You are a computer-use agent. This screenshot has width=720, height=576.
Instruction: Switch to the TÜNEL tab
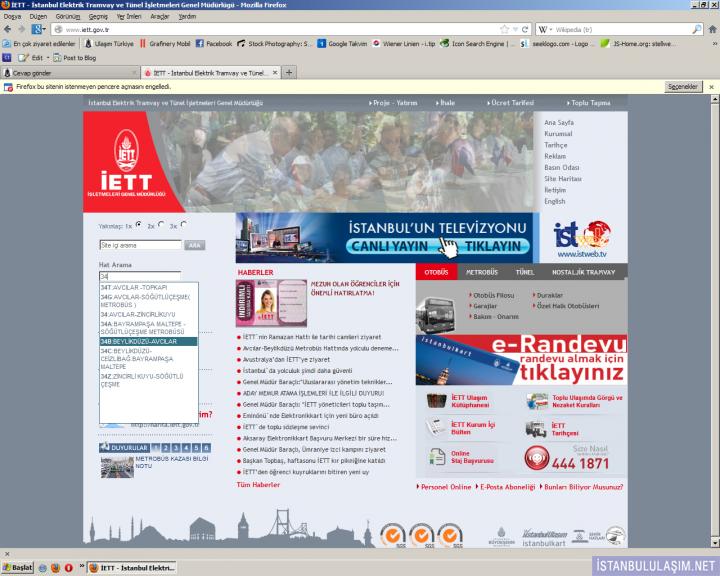[525, 272]
